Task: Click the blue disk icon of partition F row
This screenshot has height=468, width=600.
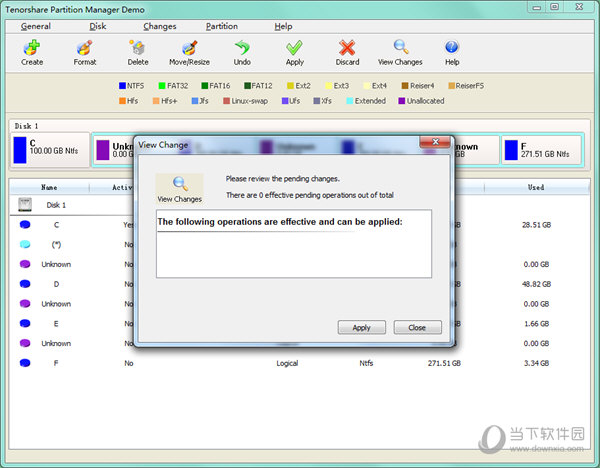Action: [x=25, y=363]
